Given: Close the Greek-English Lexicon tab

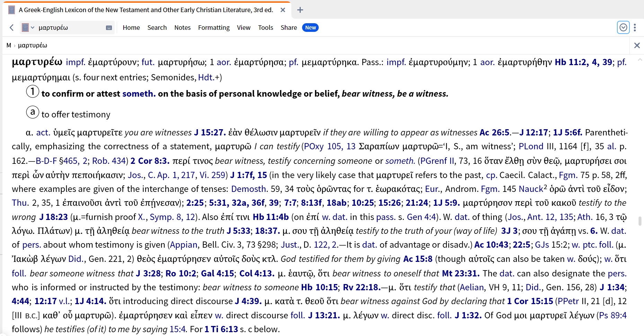Looking at the screenshot, I should [x=283, y=10].
